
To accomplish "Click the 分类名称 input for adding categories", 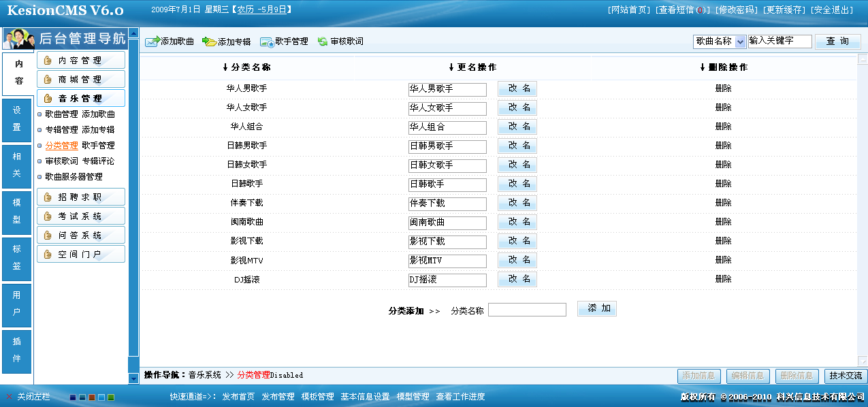I will pos(527,309).
